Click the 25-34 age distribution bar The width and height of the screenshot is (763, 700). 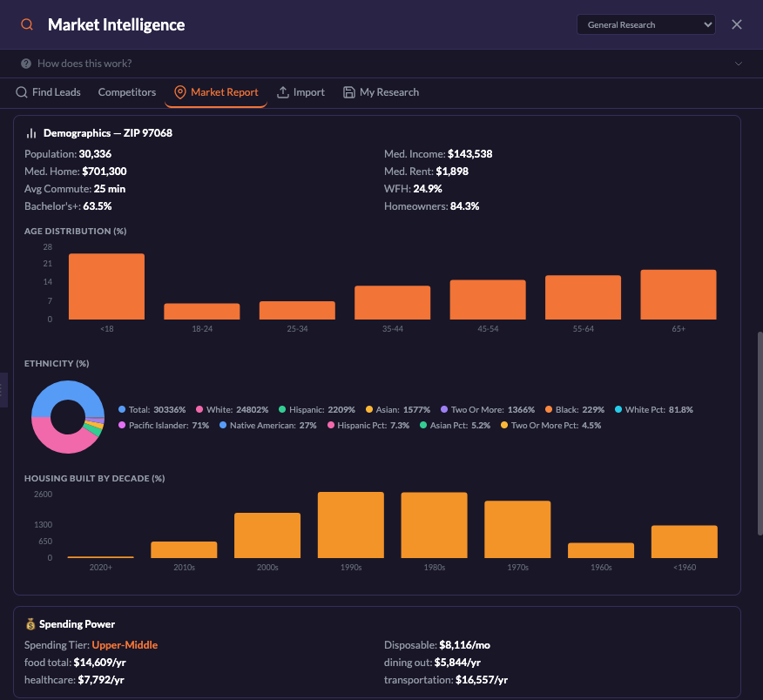coord(297,310)
